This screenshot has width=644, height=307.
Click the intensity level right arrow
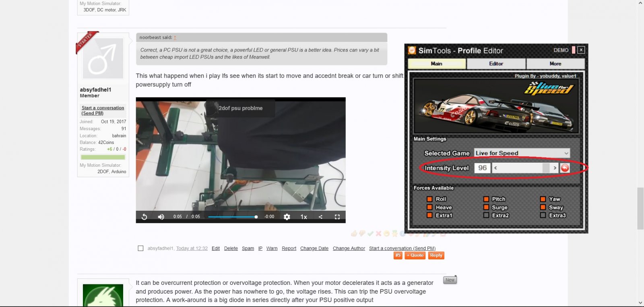coord(555,168)
